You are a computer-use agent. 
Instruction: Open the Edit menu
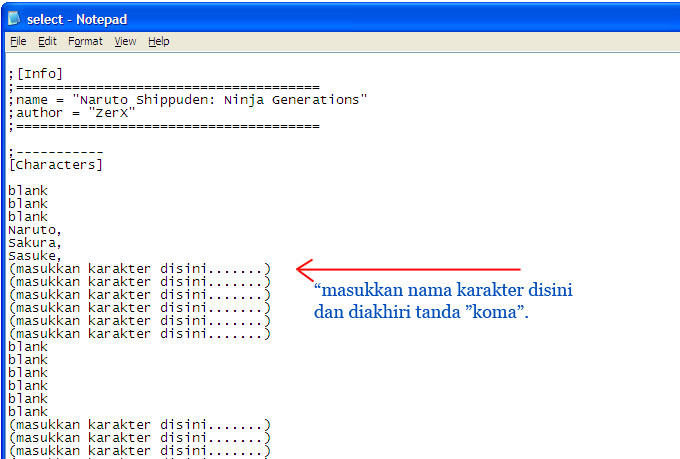(x=47, y=42)
